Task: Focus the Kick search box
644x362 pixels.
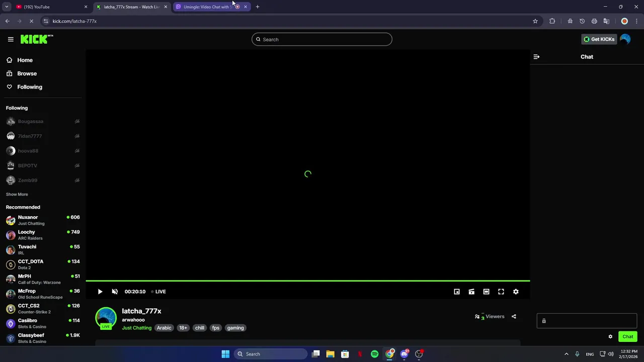Action: (x=322, y=39)
